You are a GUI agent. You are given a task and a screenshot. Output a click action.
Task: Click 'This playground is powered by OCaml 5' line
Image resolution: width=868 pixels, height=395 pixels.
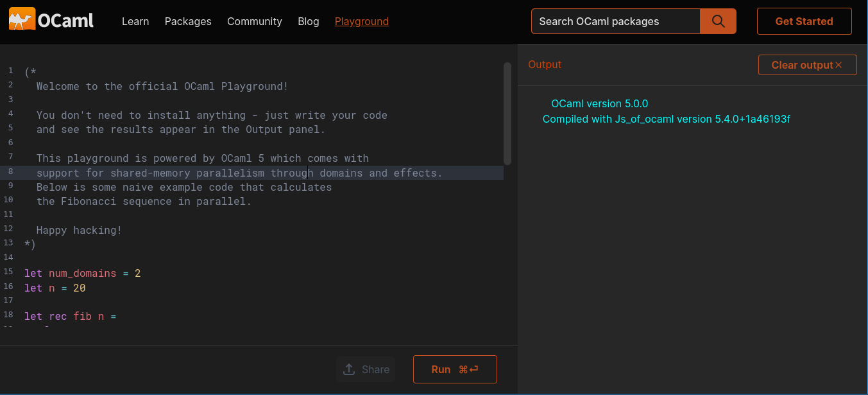(x=203, y=158)
